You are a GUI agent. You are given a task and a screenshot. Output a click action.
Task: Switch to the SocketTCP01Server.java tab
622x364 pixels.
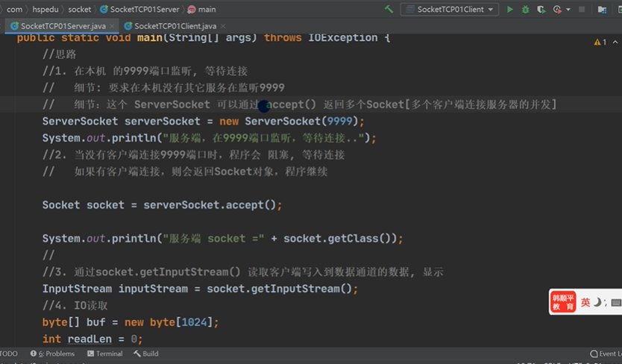tap(63, 26)
